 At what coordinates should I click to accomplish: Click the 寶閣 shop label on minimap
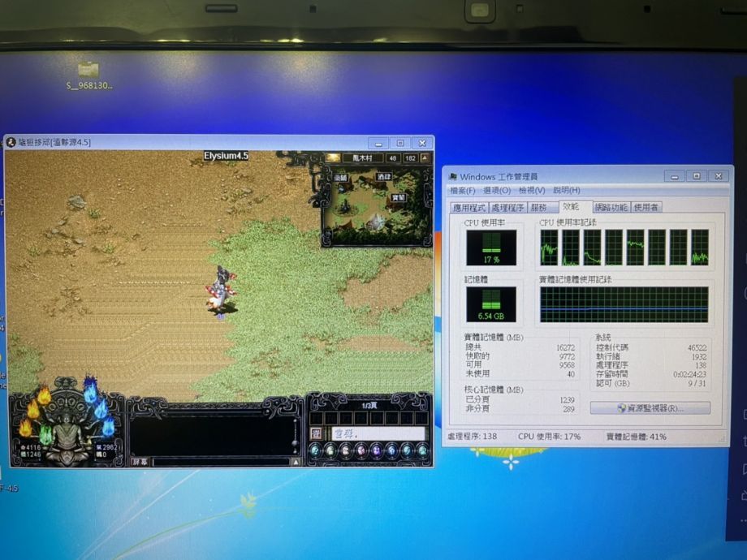tap(399, 197)
